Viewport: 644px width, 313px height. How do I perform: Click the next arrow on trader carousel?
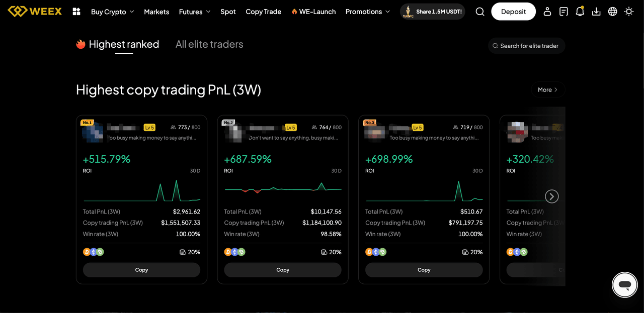(x=552, y=196)
